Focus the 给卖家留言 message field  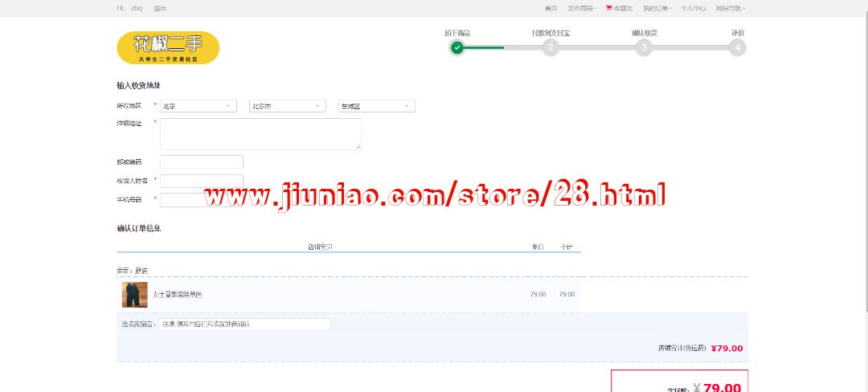244,325
